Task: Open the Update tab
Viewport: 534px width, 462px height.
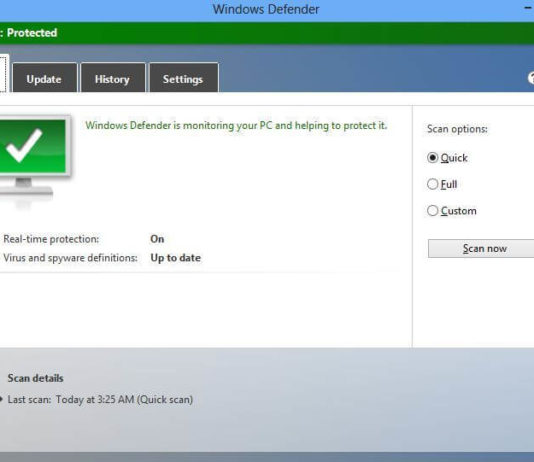Action: coord(45,78)
